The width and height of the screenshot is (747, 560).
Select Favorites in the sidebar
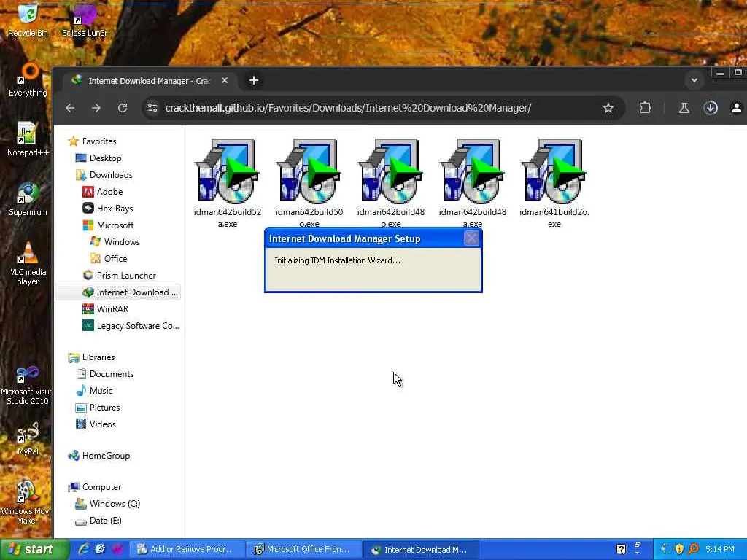click(93, 141)
